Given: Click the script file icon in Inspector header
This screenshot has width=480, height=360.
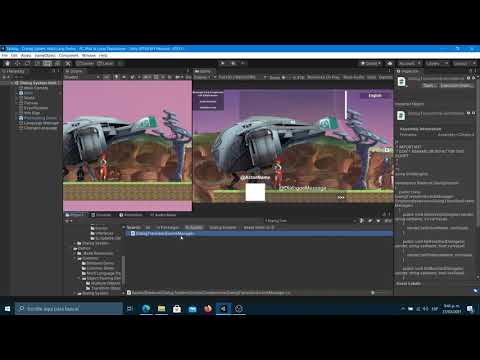Looking at the screenshot, I should point(402,81).
